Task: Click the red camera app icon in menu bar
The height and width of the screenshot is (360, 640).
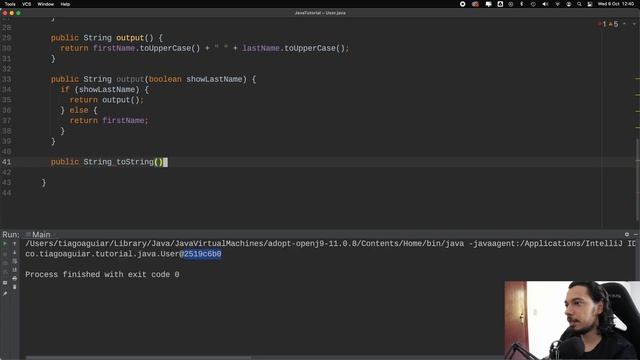Action: pos(476,4)
